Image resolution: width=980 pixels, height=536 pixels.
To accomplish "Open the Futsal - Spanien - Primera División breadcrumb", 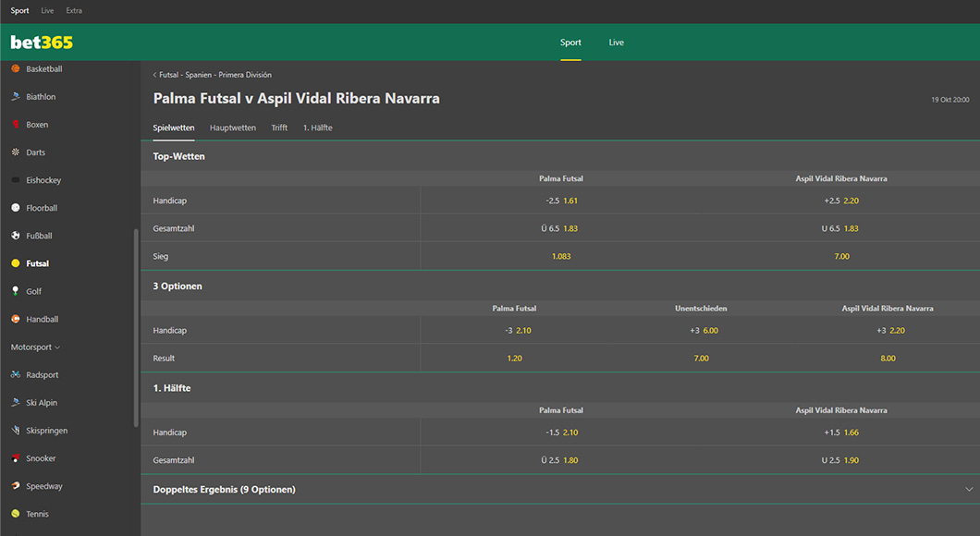I will point(215,75).
